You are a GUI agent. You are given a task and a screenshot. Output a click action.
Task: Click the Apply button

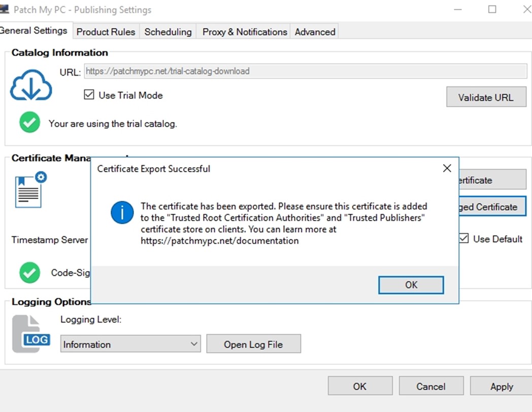click(x=501, y=386)
